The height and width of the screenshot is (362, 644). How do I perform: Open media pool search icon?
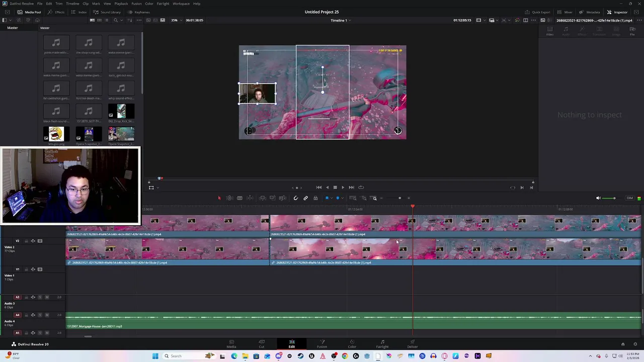tap(116, 20)
